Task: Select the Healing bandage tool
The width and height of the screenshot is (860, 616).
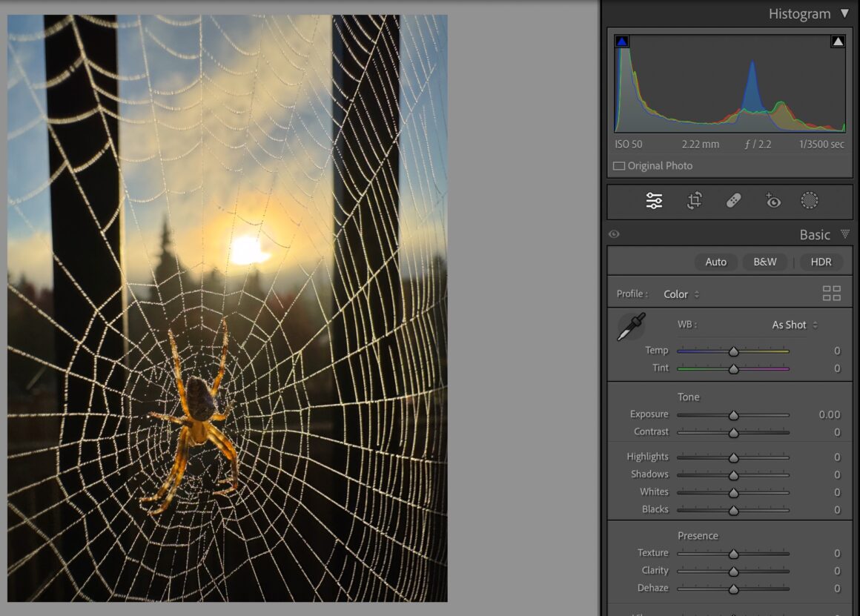Action: [733, 201]
